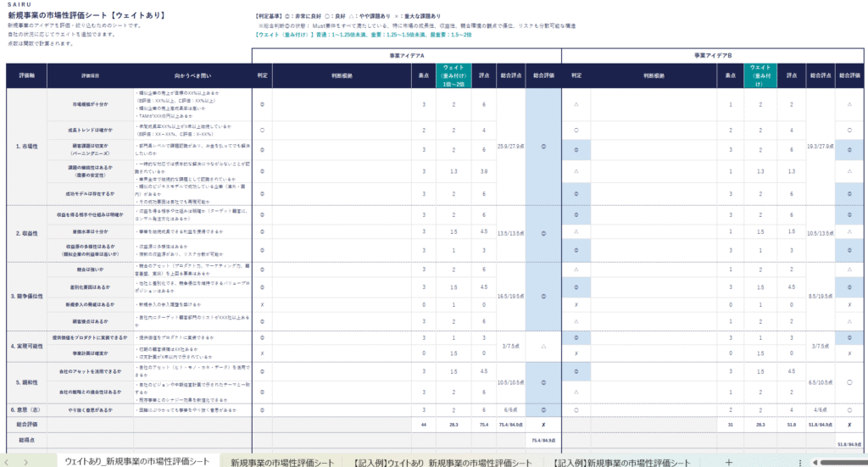Open the sheet tab options three-dot icon

tap(800, 462)
